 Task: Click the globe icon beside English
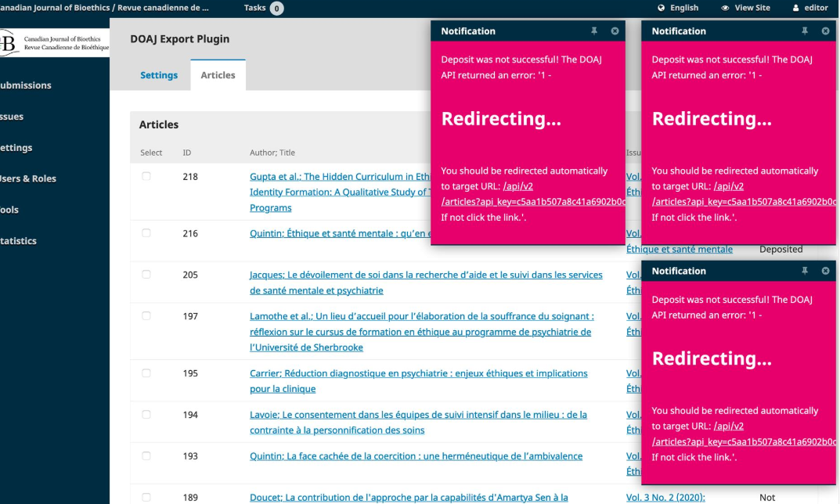(x=661, y=8)
